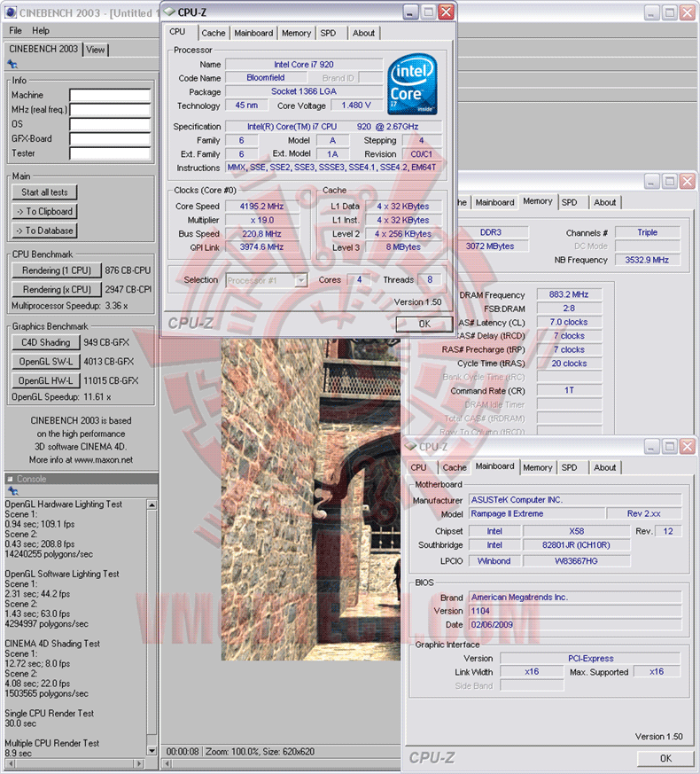The image size is (700, 774).
Task: Open the Memory tab in front CPU-Z window
Action: coord(296,33)
